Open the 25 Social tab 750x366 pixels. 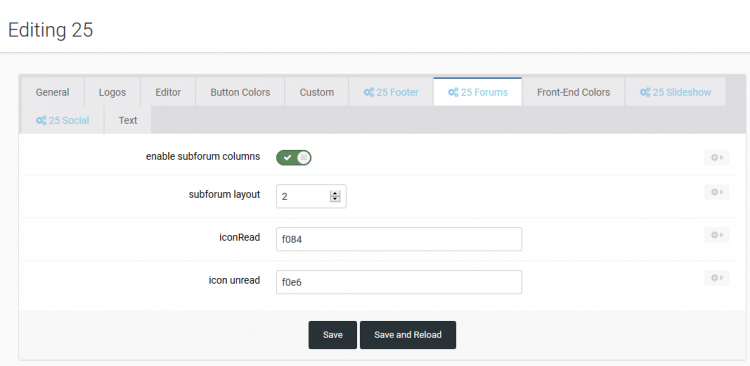click(x=63, y=120)
